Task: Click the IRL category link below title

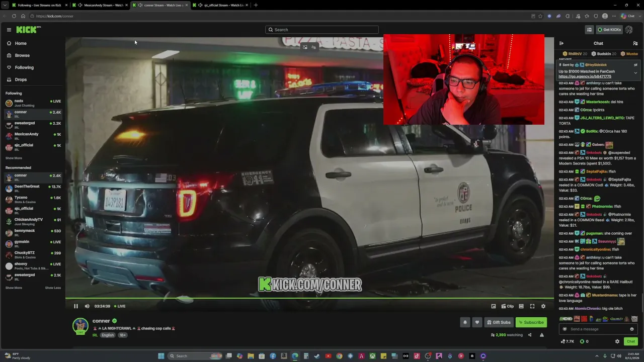Action: (x=95, y=335)
